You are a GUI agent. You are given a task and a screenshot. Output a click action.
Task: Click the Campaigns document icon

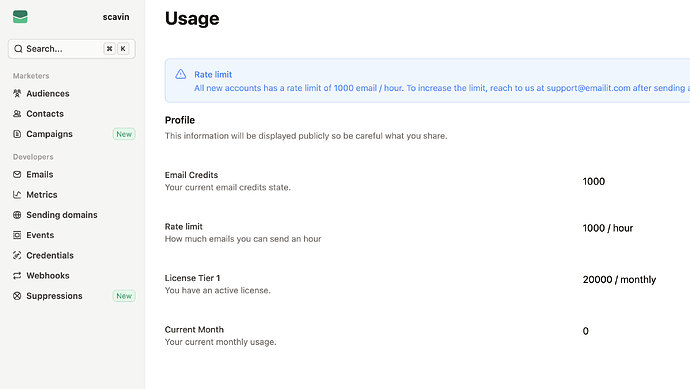17,134
